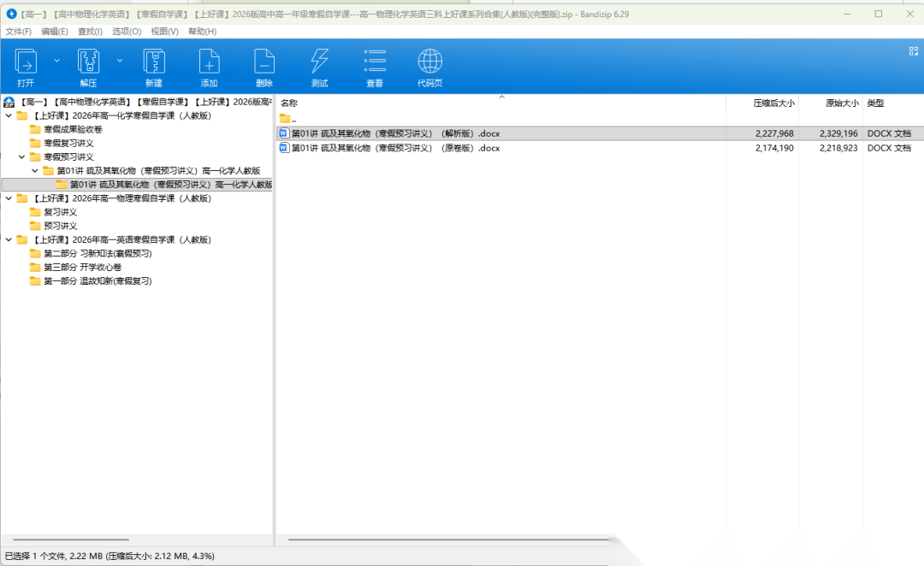The image size is (924, 566).
Task: Select the 寒假成果验收卷 folder in tree
Action: click(73, 130)
